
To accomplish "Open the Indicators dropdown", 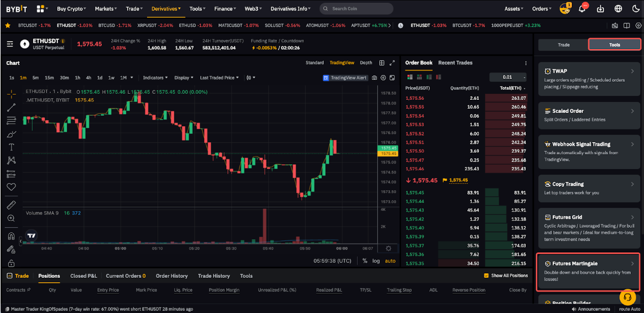I will click(x=155, y=78).
